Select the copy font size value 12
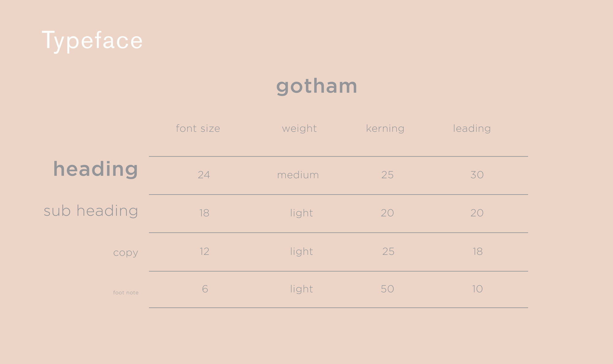This screenshot has width=613, height=364. (204, 252)
